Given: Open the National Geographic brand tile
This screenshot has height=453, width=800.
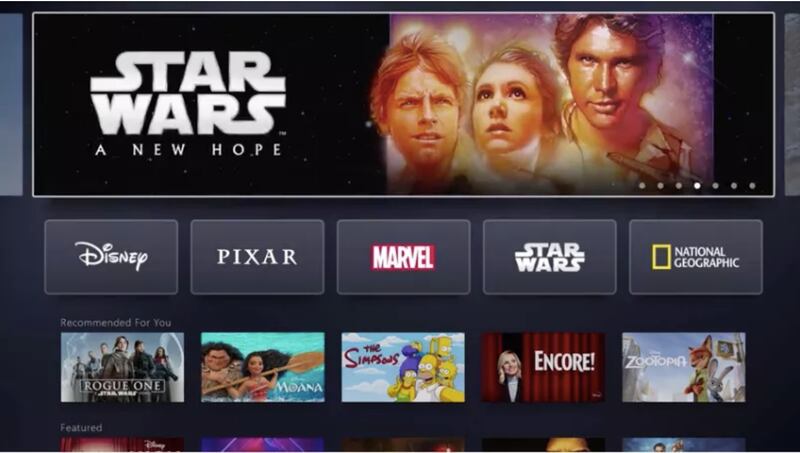Looking at the screenshot, I should [x=696, y=257].
